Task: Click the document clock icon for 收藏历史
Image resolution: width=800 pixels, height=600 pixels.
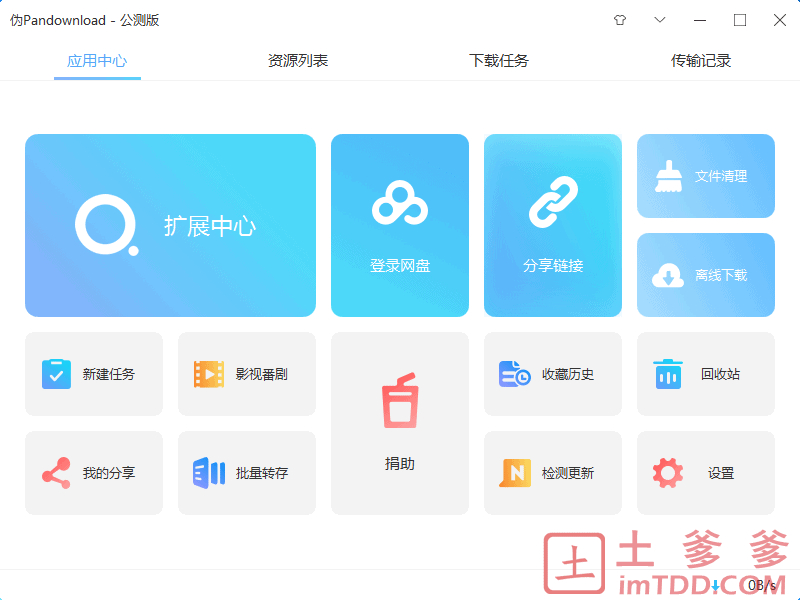Action: (x=515, y=374)
